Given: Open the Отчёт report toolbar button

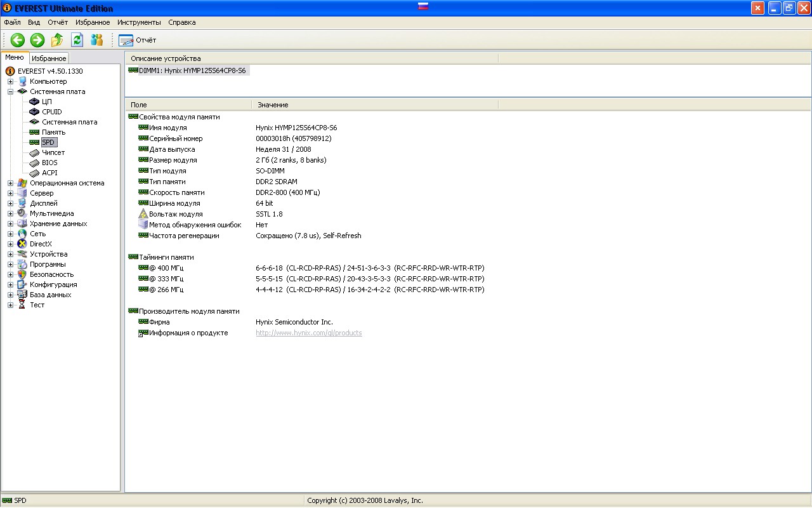Looking at the screenshot, I should (138, 40).
